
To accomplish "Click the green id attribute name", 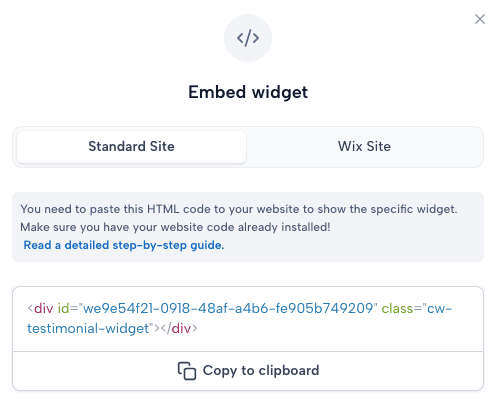I will click(x=63, y=308).
